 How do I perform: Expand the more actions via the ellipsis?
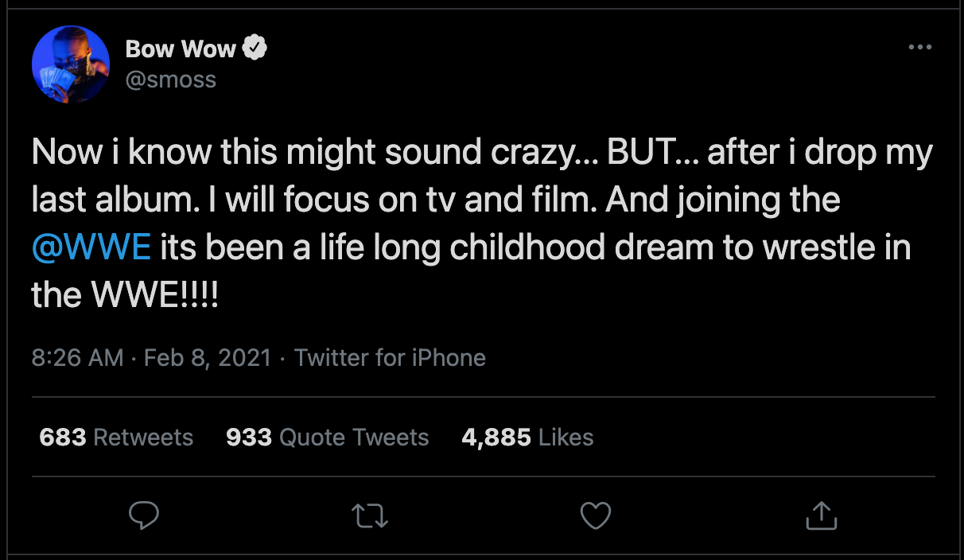(920, 48)
